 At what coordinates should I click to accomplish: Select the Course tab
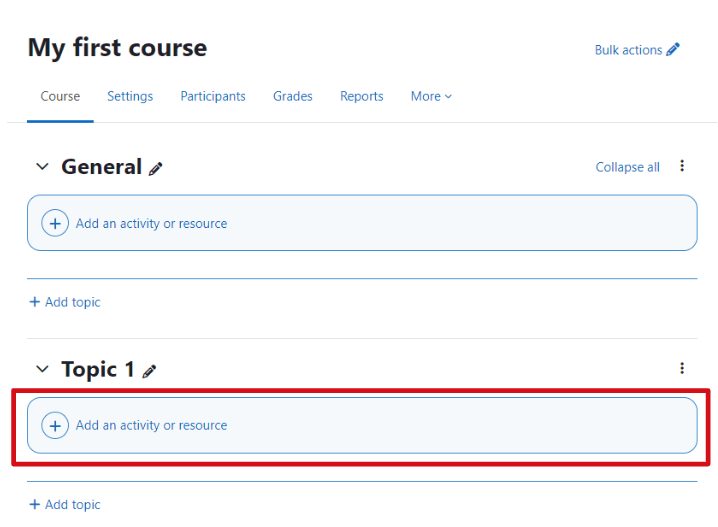point(60,96)
